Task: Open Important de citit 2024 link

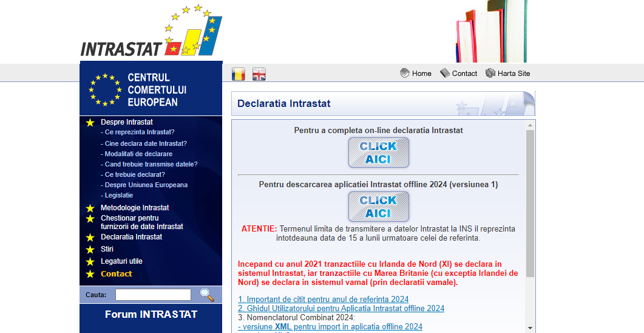Action: tap(324, 300)
